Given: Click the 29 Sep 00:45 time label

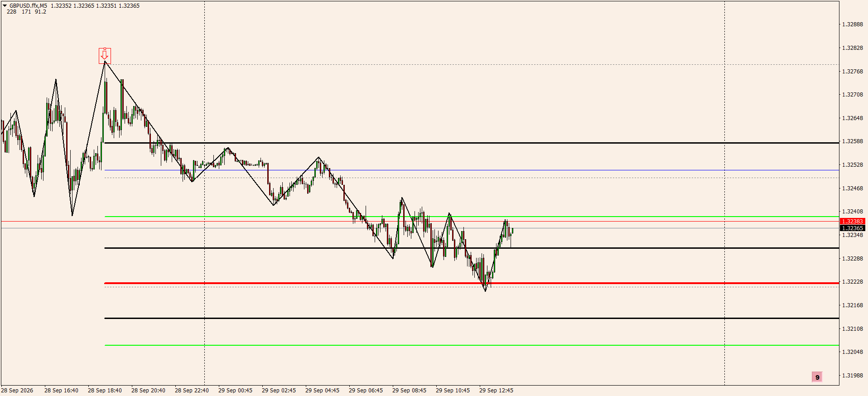Looking at the screenshot, I should click(x=235, y=391).
